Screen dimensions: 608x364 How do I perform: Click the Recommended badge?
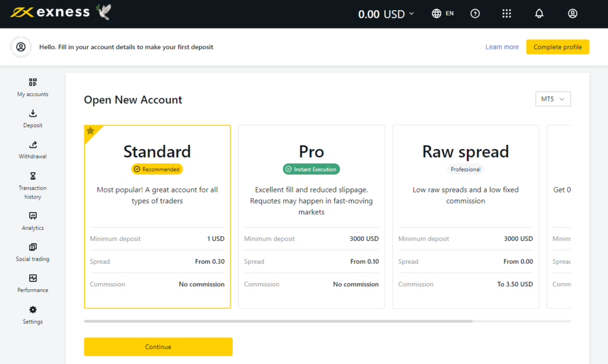click(x=157, y=169)
